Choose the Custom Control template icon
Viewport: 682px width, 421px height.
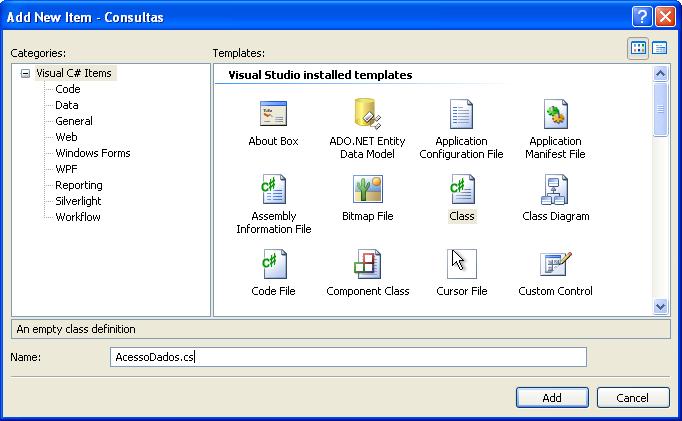555,265
